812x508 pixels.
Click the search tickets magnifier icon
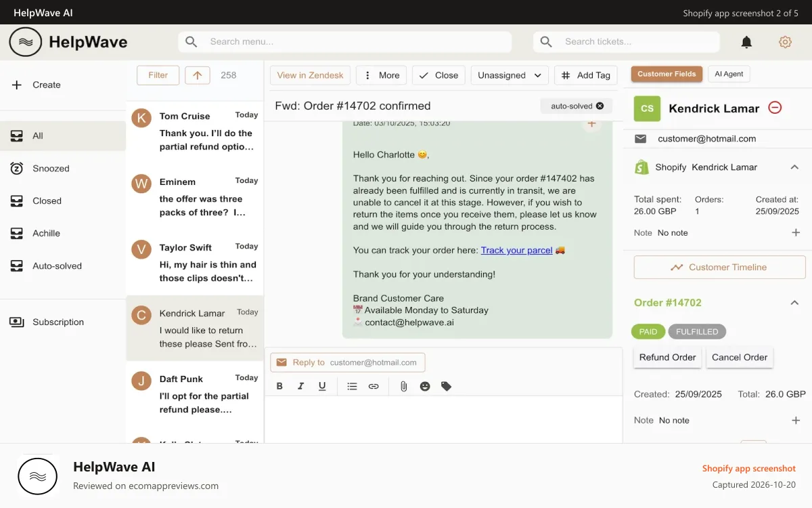[547, 42]
